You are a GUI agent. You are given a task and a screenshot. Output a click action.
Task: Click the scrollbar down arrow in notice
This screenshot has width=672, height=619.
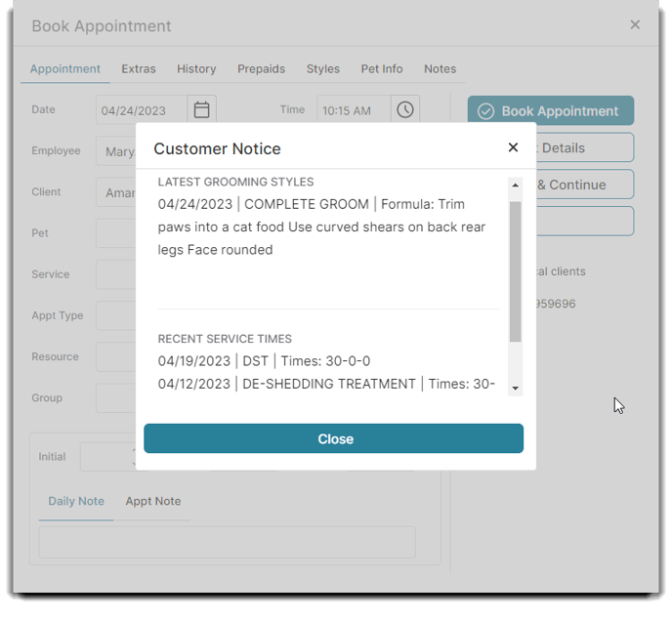(515, 388)
